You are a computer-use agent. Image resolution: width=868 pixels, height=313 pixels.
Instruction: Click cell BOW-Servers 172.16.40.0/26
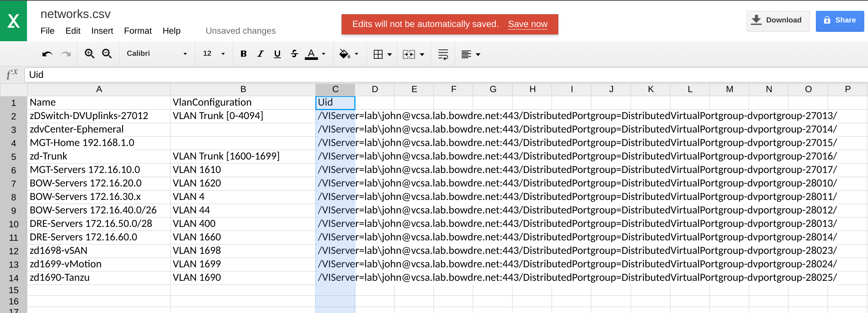pyautogui.click(x=99, y=210)
